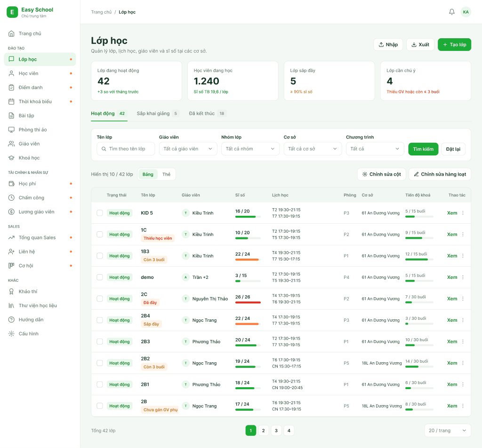Screen dimensions: 482x448
Task: Open the 20 / trang page size dropdown
Action: pos(448,431)
